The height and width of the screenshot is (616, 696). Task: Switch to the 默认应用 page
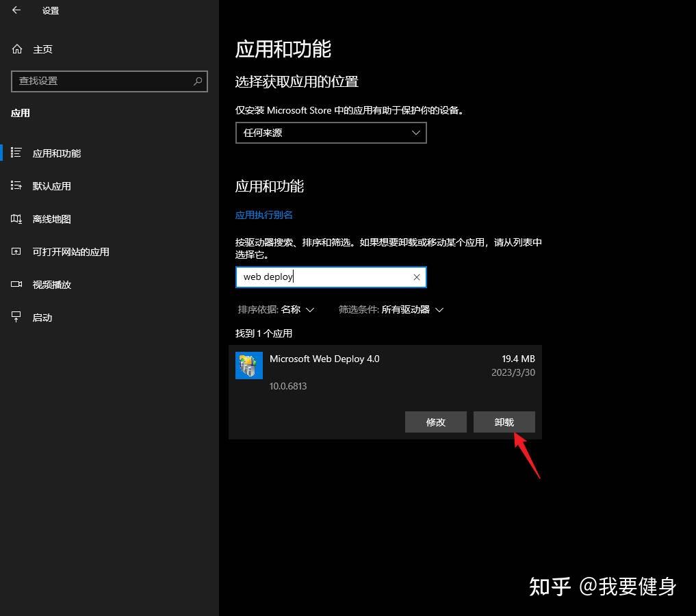pyautogui.click(x=51, y=185)
